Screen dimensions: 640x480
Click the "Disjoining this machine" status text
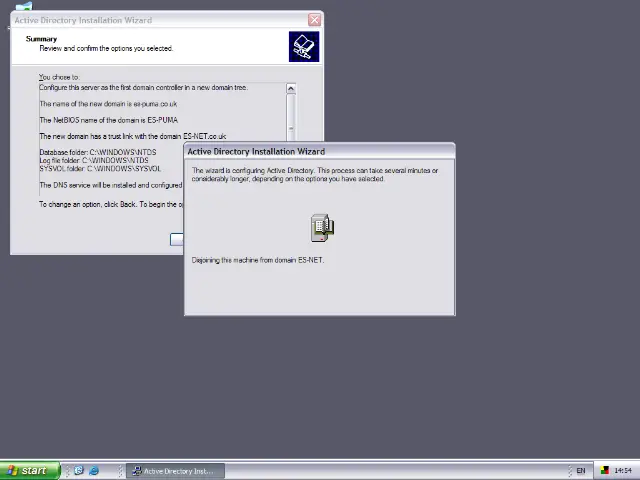click(257, 260)
